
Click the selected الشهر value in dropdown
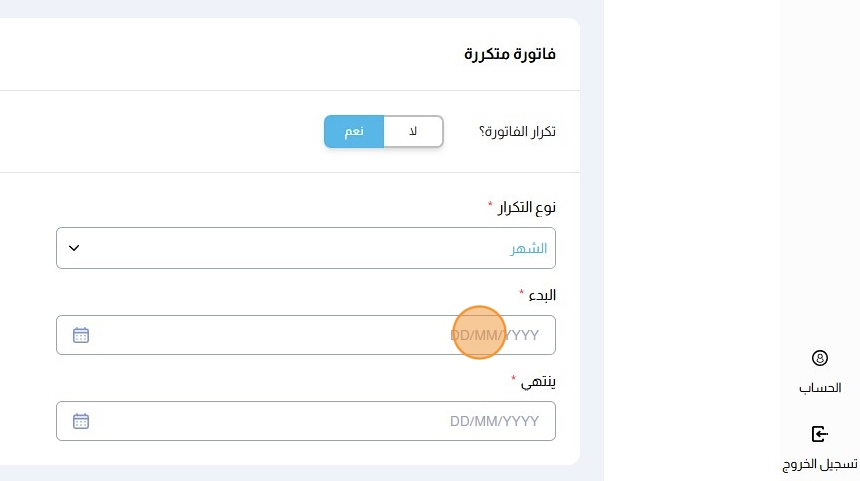click(529, 248)
